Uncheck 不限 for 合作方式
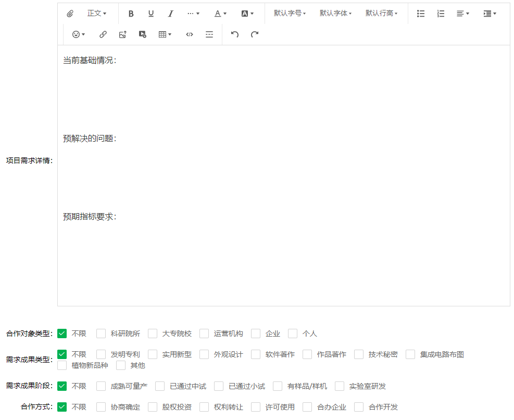514x420 pixels. click(x=62, y=407)
